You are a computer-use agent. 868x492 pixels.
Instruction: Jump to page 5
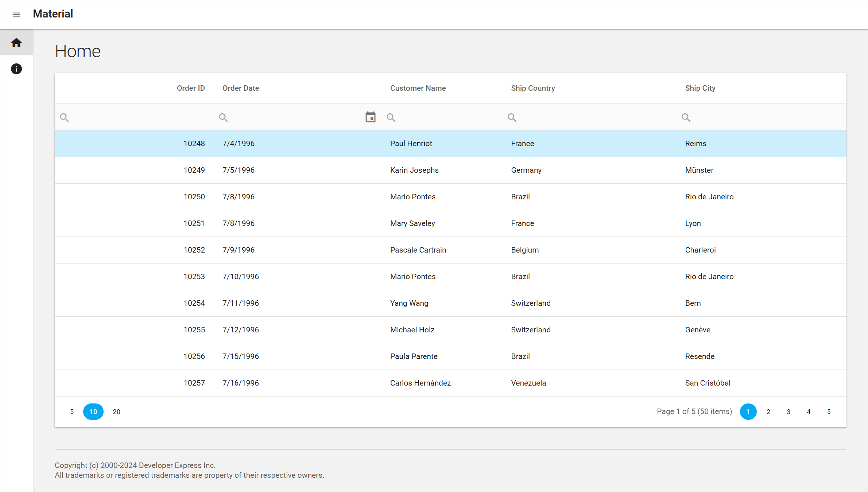click(x=828, y=411)
